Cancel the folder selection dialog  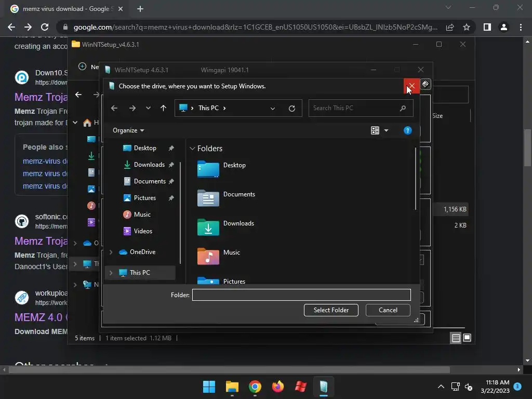pos(388,310)
